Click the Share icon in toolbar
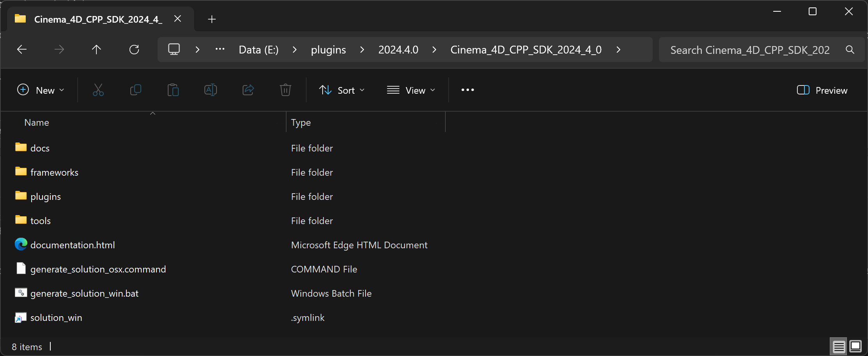Screen dimensions: 868x356 [248, 90]
